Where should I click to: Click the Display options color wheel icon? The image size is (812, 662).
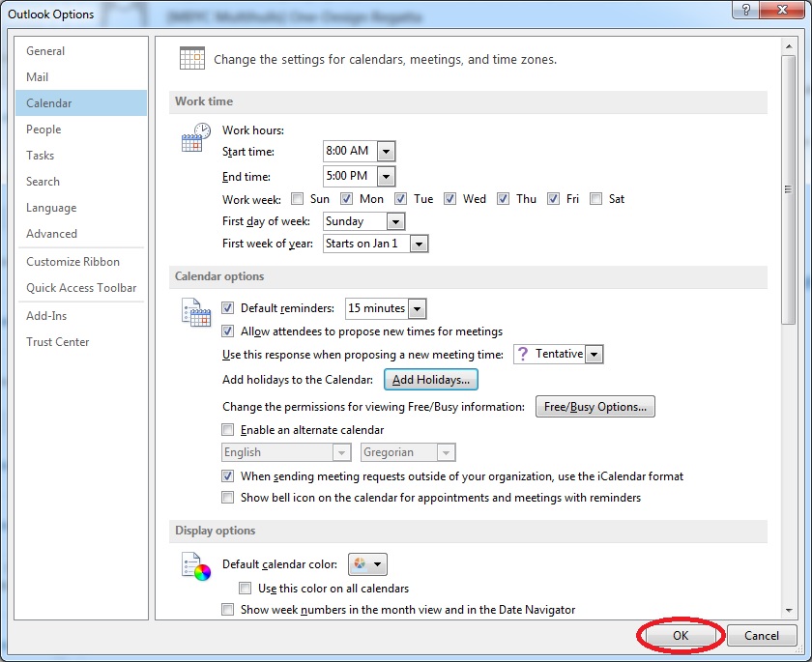pyautogui.click(x=195, y=566)
